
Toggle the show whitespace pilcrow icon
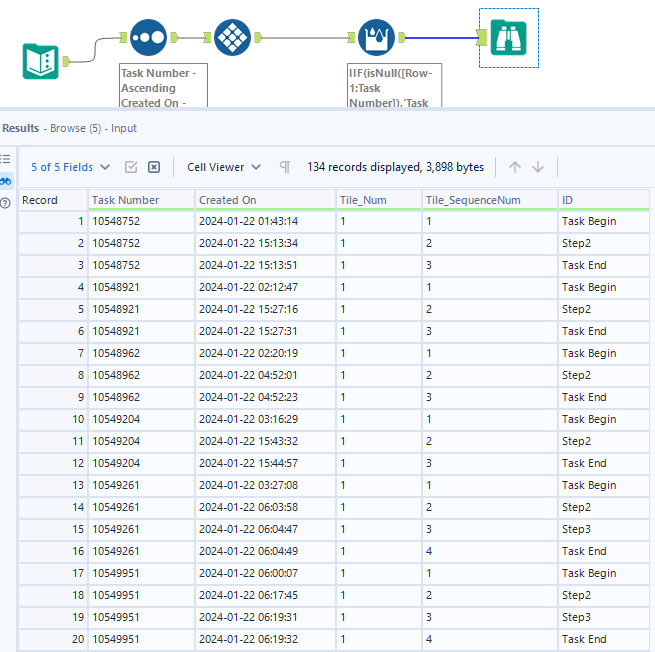point(285,167)
